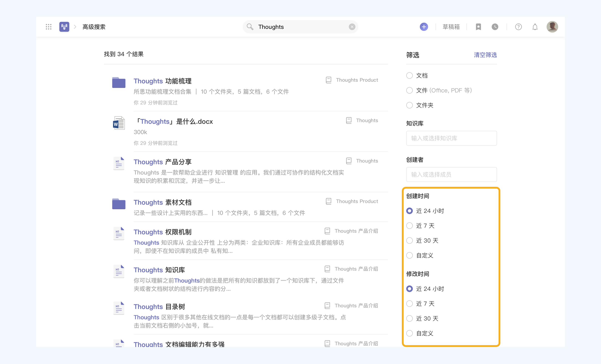Click document icon of Thoughts 产品分享

click(x=119, y=163)
